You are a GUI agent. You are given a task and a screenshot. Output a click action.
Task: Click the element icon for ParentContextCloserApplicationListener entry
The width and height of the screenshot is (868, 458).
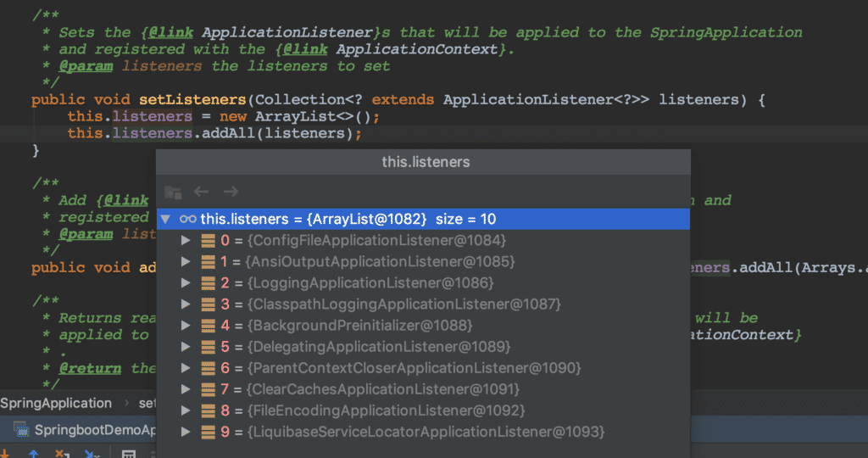[x=208, y=368]
